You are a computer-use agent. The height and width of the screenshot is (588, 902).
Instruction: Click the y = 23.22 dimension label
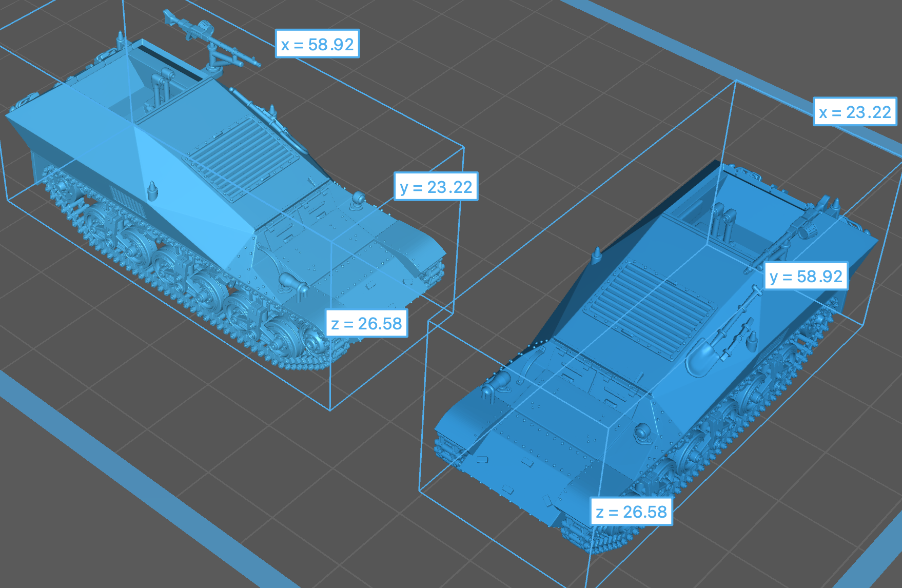(436, 187)
